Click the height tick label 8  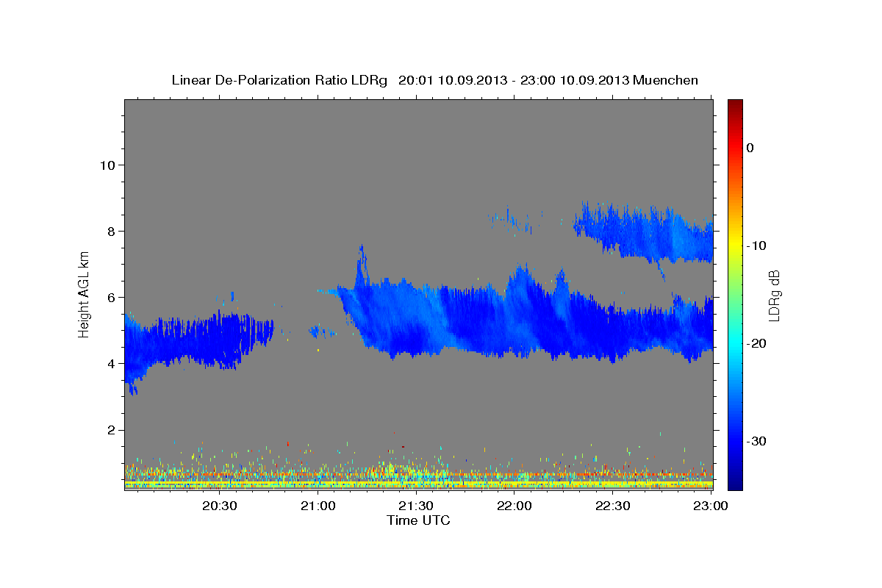[x=110, y=231]
